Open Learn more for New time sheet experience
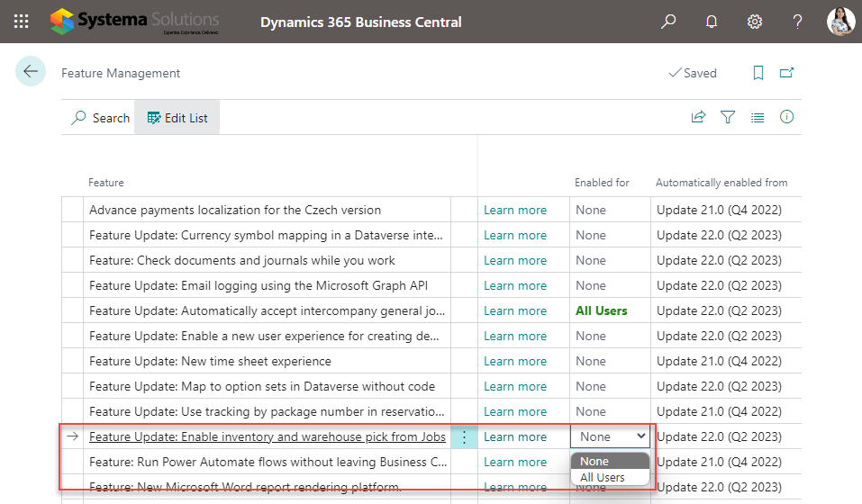Viewport: 862px width, 504px height. [515, 361]
